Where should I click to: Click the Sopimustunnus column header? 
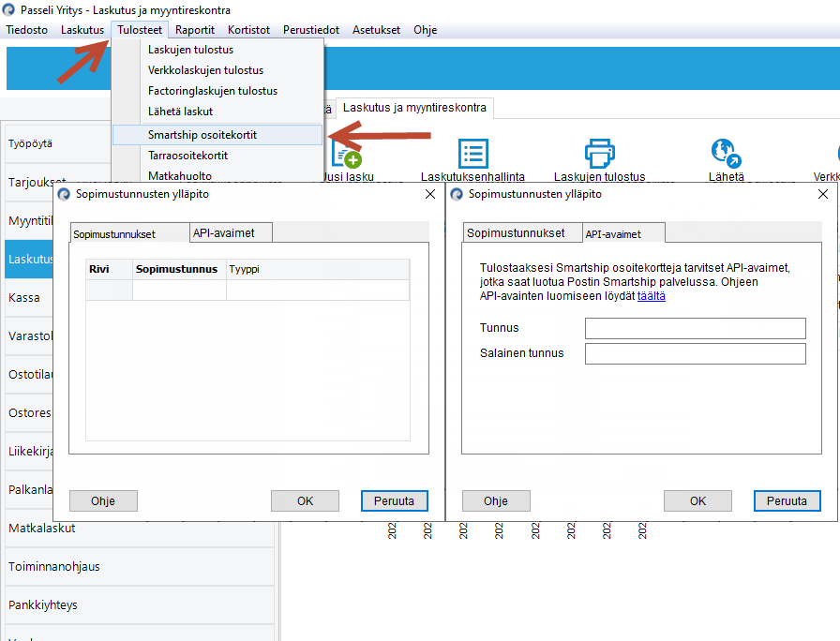click(x=179, y=269)
